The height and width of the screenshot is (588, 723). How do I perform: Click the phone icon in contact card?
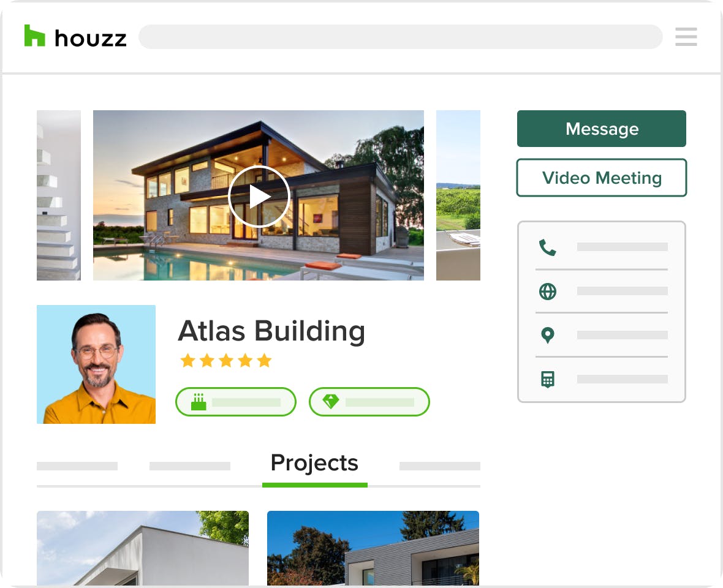547,247
